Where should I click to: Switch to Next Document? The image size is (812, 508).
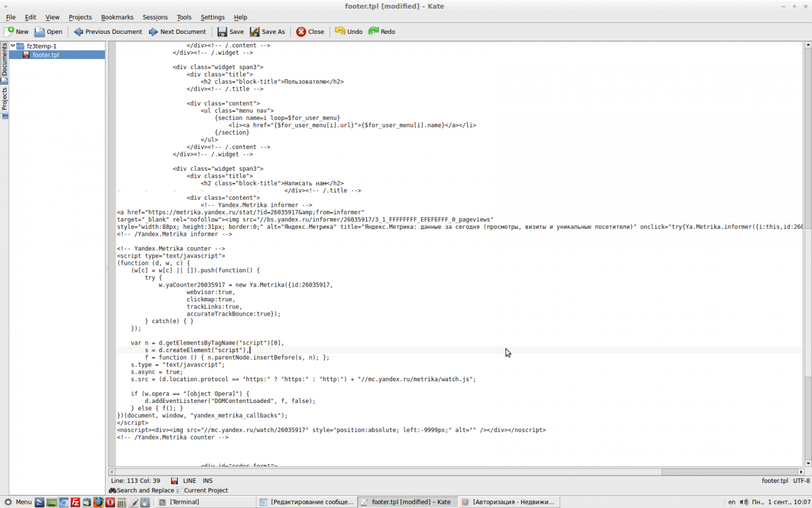click(x=177, y=32)
